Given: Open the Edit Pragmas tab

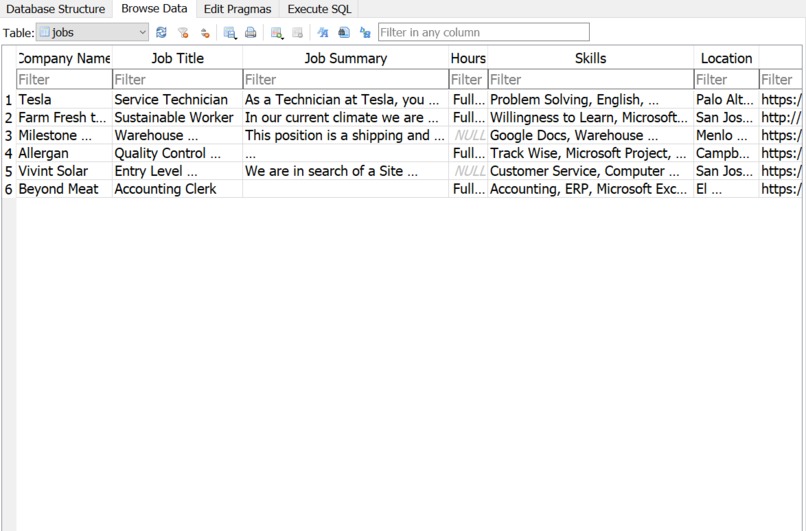Looking at the screenshot, I should [237, 9].
